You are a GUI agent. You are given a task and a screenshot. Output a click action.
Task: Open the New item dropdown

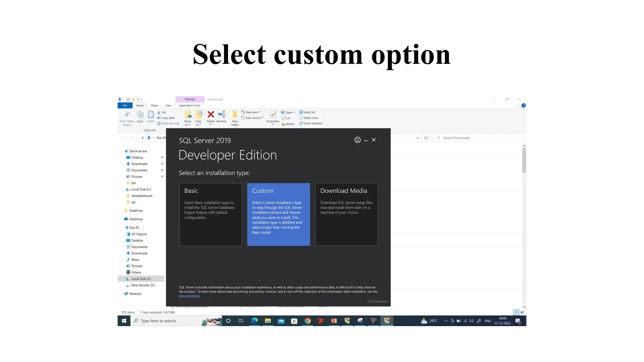coord(251,112)
